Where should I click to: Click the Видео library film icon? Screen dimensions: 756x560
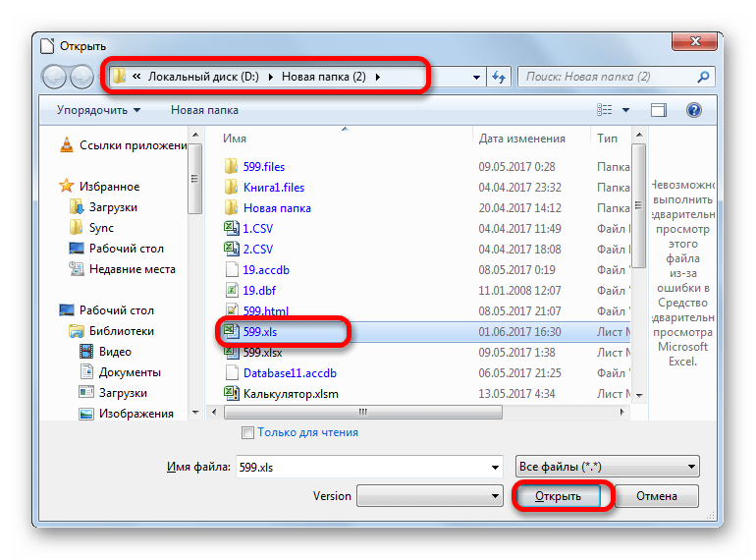point(86,351)
